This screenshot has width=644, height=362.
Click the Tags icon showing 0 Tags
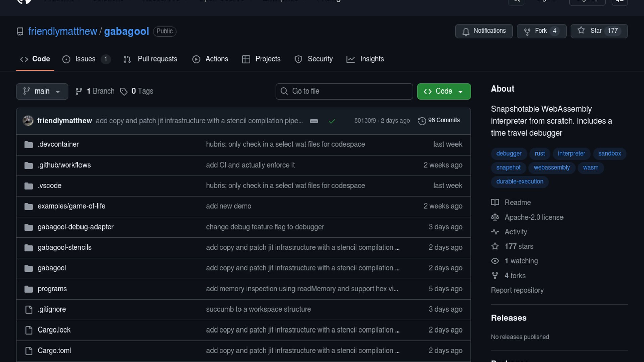(x=124, y=92)
